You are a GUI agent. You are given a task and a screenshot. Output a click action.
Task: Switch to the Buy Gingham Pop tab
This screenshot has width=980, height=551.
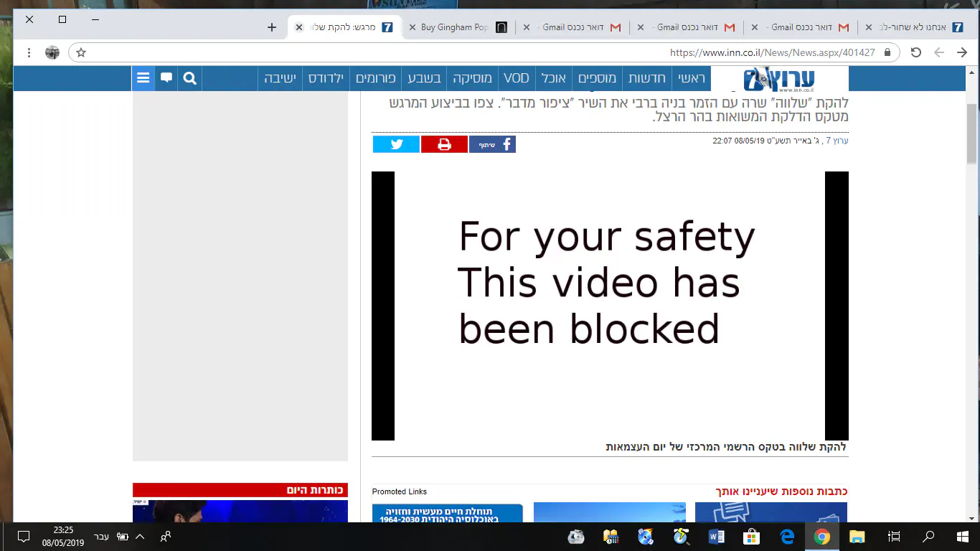click(x=456, y=27)
